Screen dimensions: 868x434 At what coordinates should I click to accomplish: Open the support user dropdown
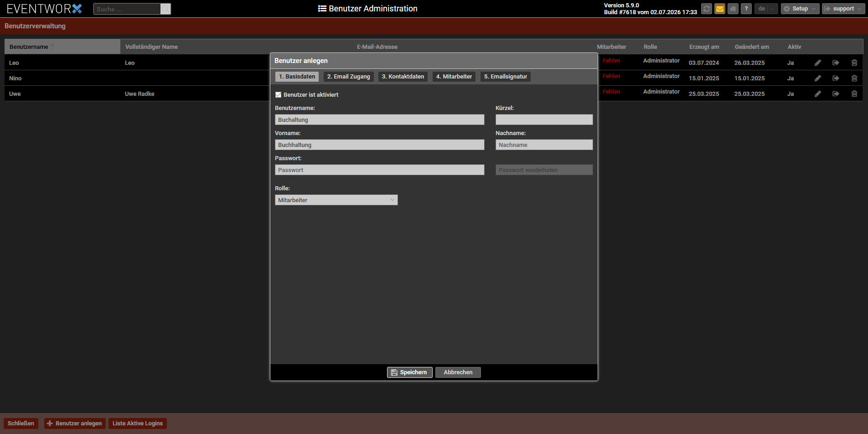click(x=843, y=9)
